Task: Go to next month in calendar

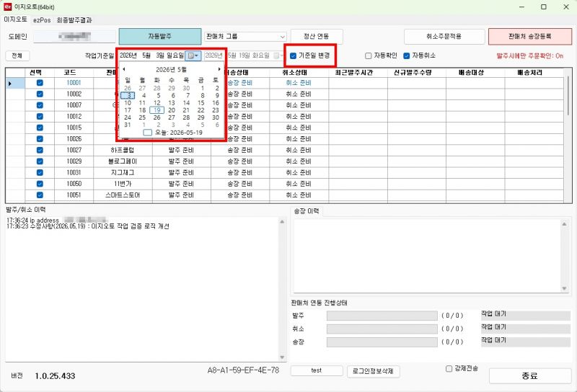Action: click(x=219, y=69)
